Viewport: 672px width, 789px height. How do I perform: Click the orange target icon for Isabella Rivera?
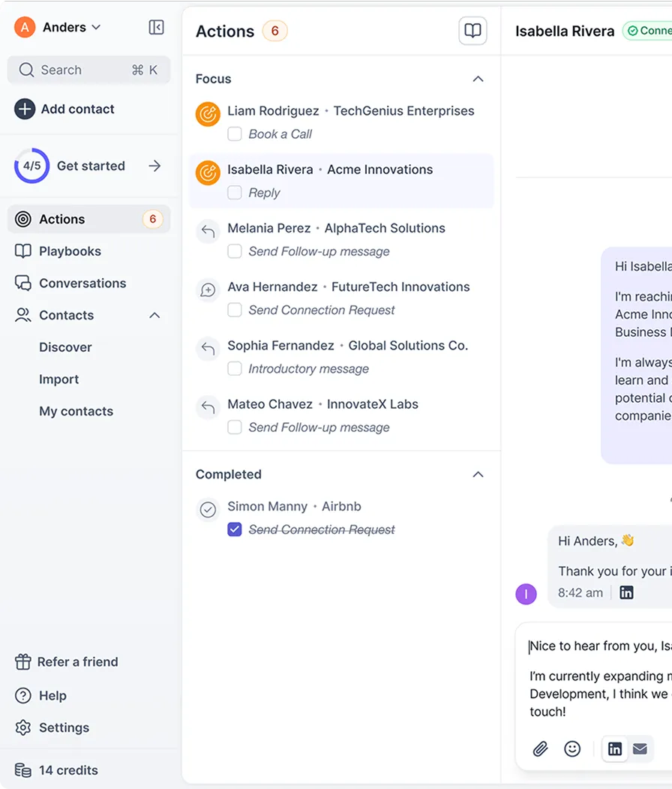click(208, 173)
